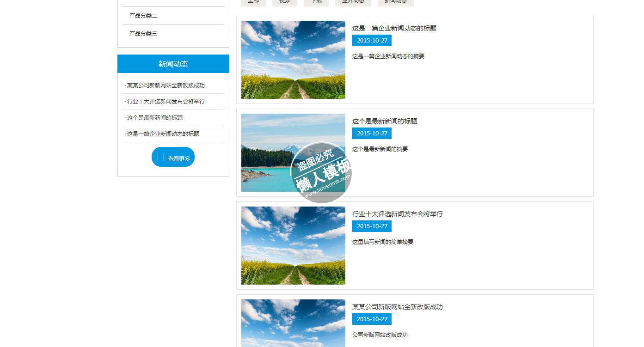Open main-list article title 这个是最新新闻的标题
The image size is (644, 347).
coord(385,121)
